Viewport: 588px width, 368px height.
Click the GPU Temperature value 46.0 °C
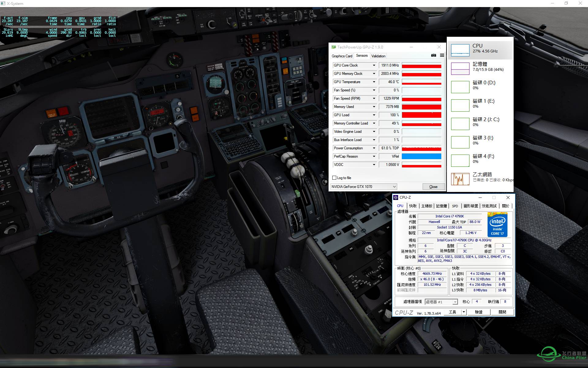tap(390, 82)
